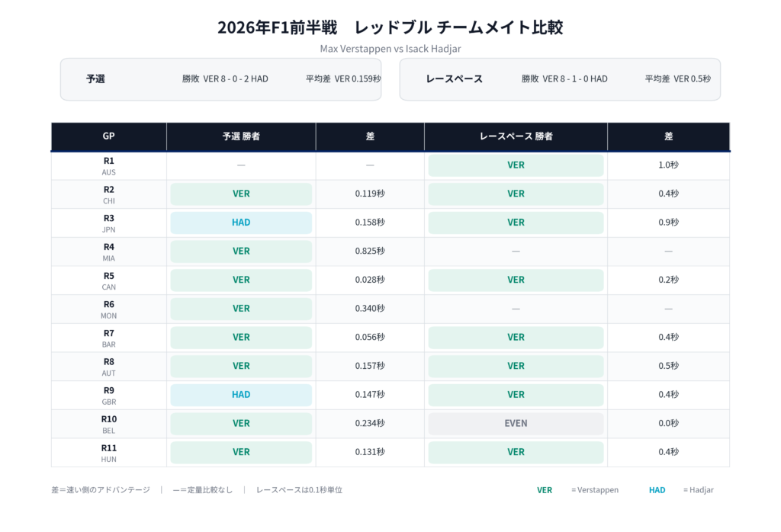The image size is (781, 532).
Task: Click the 平均差 VER 0.5秒 text
Action: (x=678, y=79)
